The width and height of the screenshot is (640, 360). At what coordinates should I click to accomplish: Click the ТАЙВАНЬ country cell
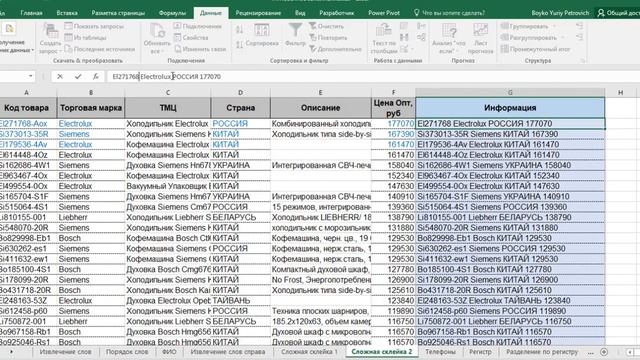click(240, 300)
